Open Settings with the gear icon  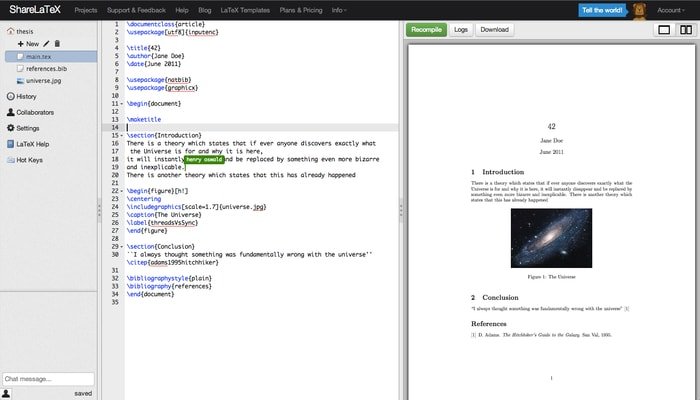[x=11, y=128]
